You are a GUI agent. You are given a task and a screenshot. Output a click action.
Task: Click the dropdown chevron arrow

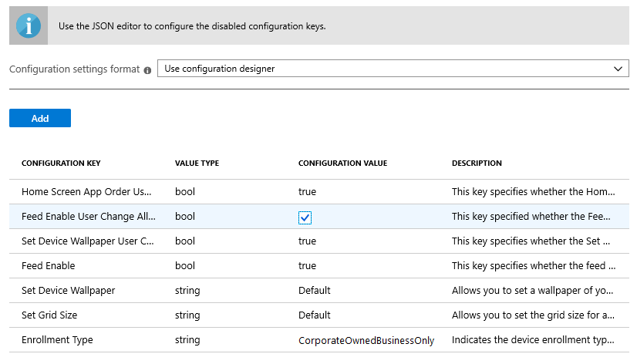[618, 69]
